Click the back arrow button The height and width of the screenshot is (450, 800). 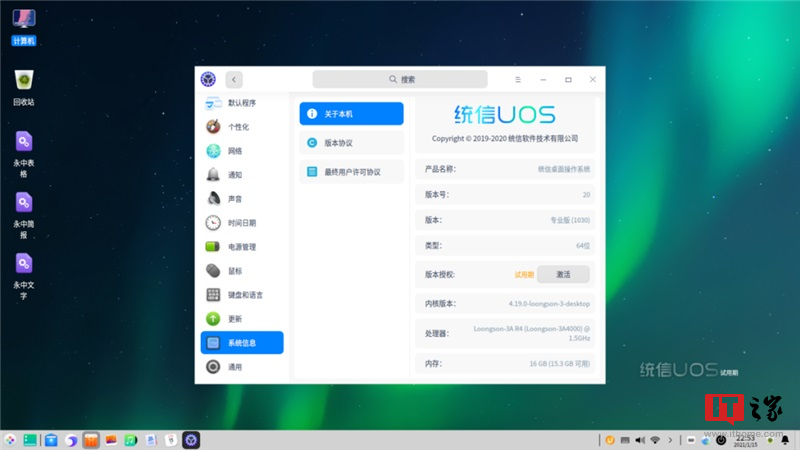pos(234,80)
